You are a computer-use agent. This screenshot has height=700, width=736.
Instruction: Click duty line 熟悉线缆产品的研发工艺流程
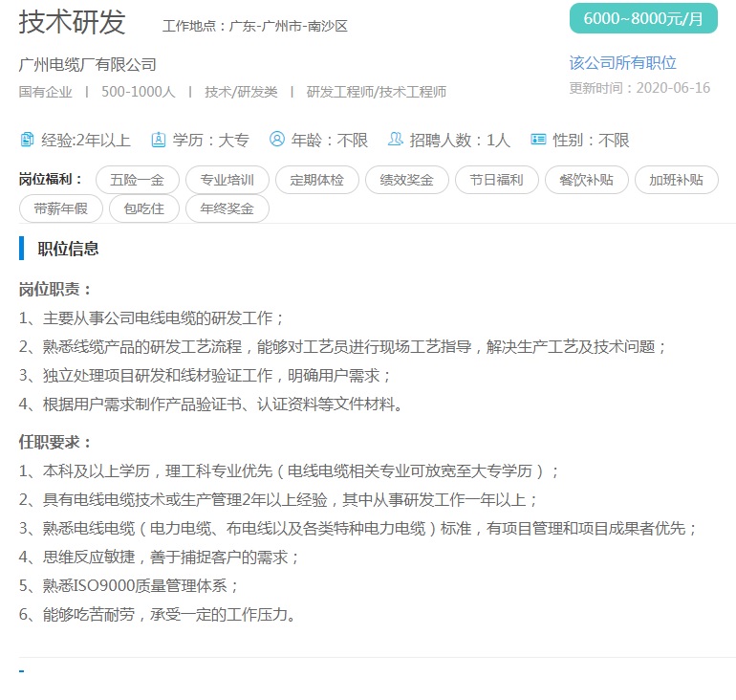pyautogui.click(x=342, y=347)
